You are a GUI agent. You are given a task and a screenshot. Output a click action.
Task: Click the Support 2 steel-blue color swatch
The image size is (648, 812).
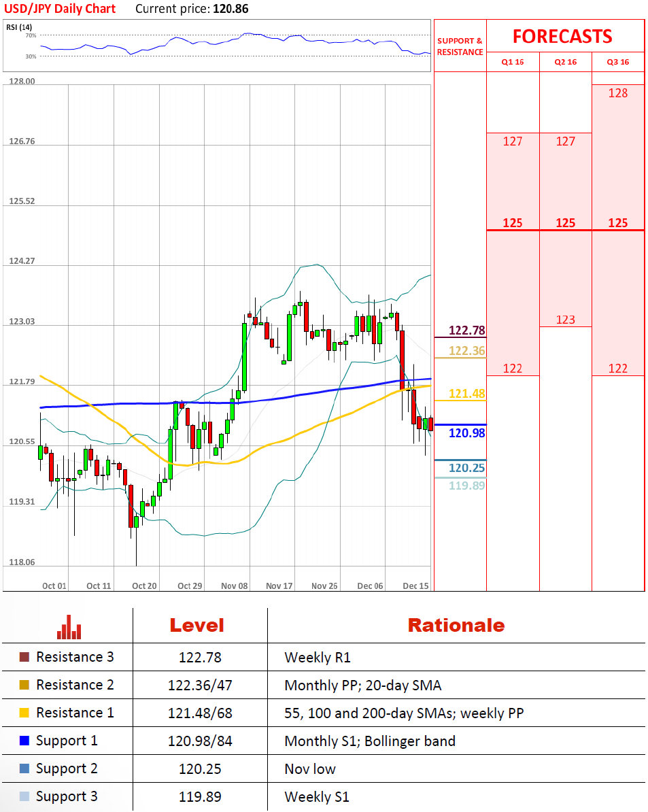point(24,768)
